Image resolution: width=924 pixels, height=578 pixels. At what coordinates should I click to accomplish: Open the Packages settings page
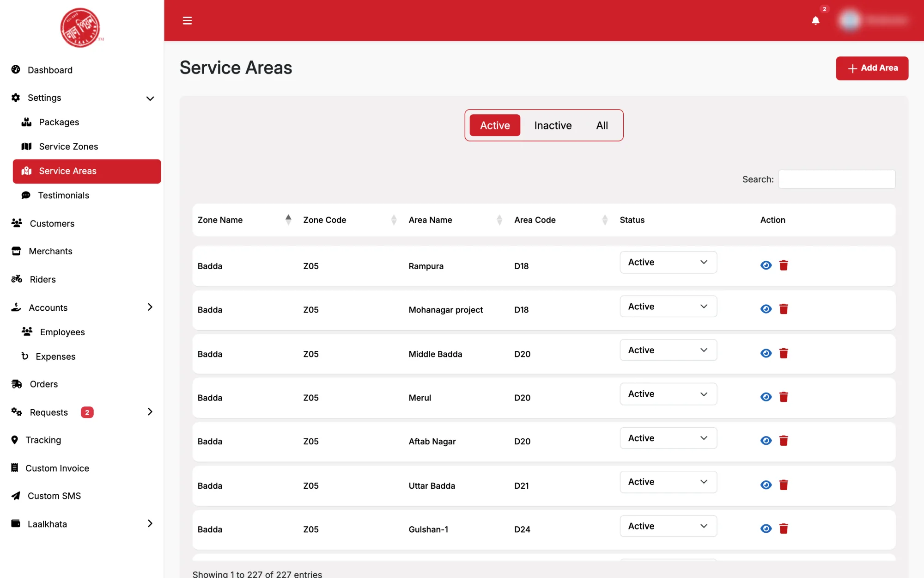(x=59, y=122)
